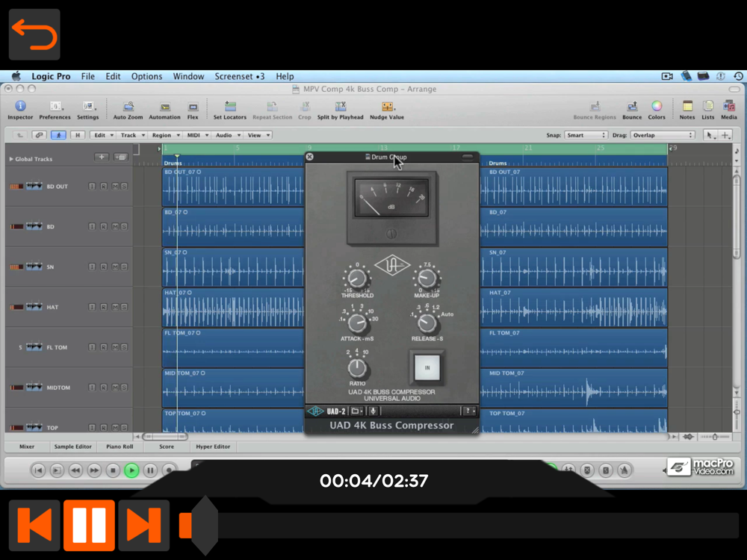Viewport: 747px width, 560px height.
Task: Open the local MIDI menu
Action: [x=197, y=135]
